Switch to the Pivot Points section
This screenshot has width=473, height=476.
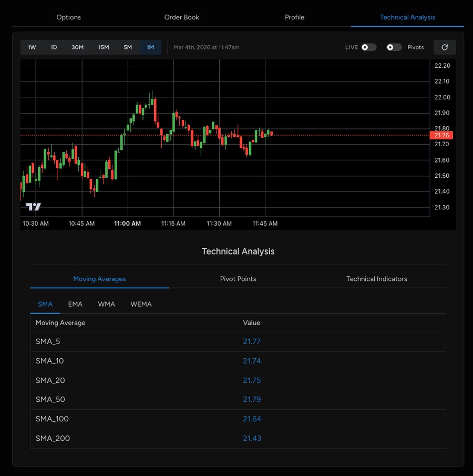pyautogui.click(x=238, y=279)
